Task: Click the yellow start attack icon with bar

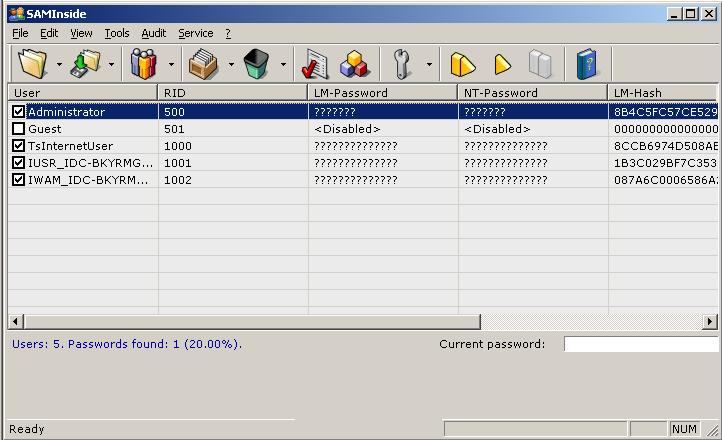Action: tap(463, 64)
